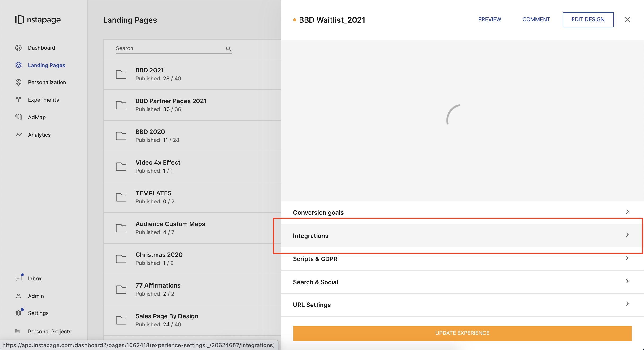The width and height of the screenshot is (644, 350).
Task: Click the Settings gear icon
Action: [x=18, y=313]
